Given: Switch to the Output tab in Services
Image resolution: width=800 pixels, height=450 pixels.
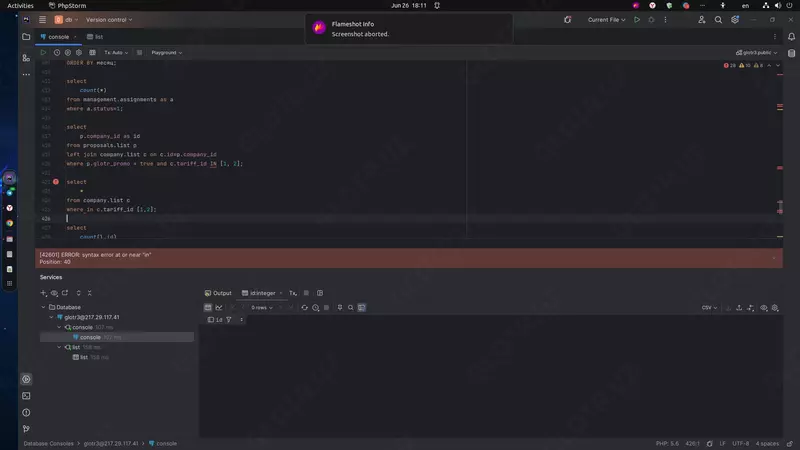Looking at the screenshot, I should pyautogui.click(x=217, y=293).
